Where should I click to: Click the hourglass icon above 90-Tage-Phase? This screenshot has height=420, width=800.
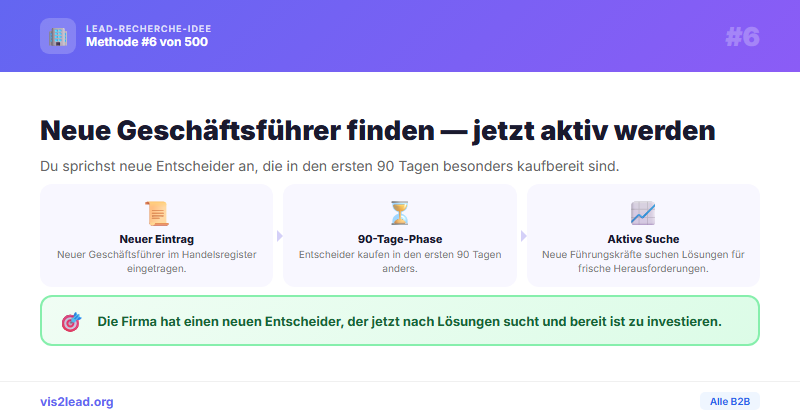[x=399, y=213]
